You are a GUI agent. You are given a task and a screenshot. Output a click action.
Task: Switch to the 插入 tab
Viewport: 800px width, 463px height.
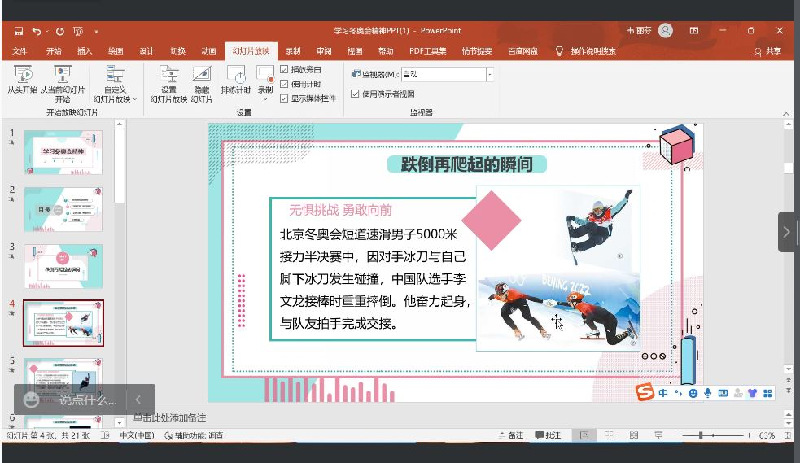tap(84, 51)
